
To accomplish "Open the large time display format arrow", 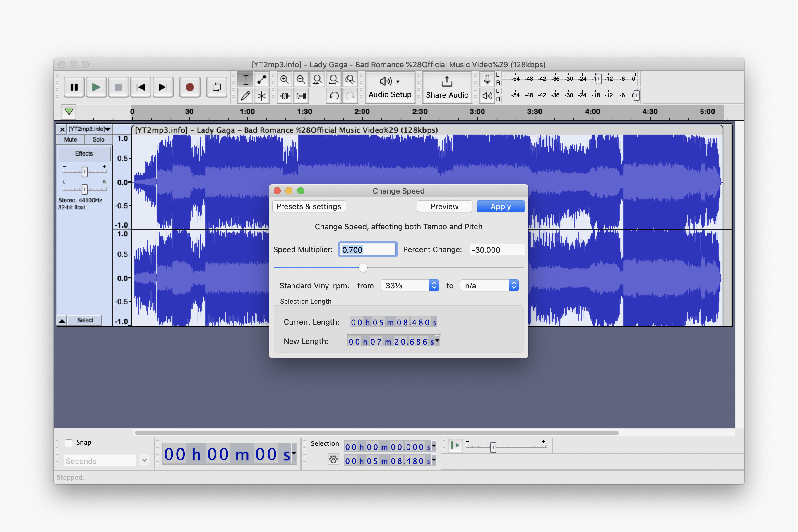I will point(294,453).
